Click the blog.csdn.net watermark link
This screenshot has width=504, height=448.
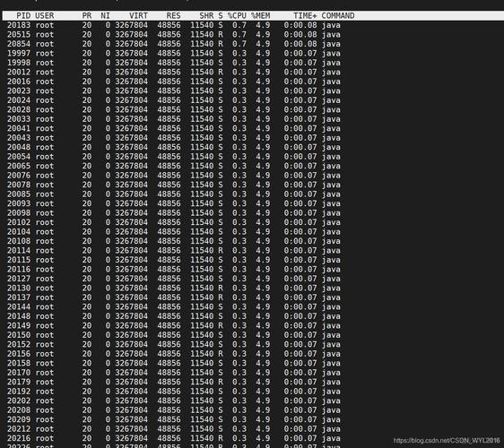[x=447, y=441]
